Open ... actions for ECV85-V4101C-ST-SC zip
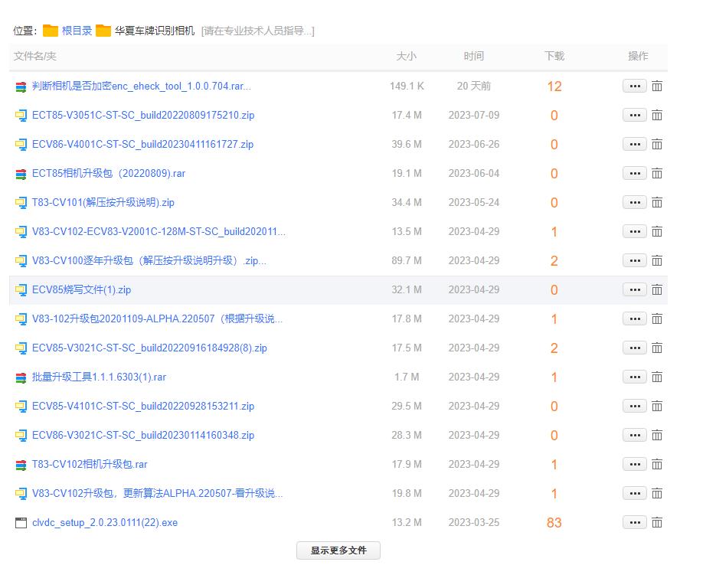The width and height of the screenshot is (716, 588). pyautogui.click(x=634, y=407)
